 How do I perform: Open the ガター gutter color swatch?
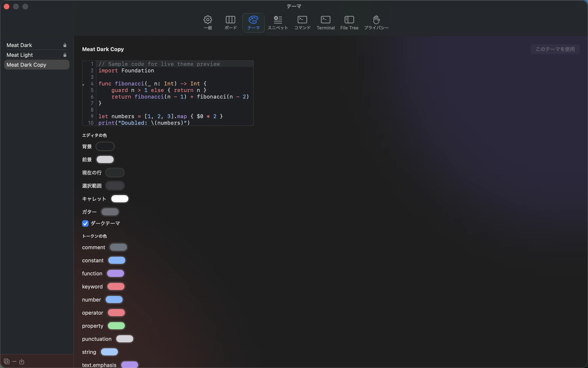pos(110,212)
